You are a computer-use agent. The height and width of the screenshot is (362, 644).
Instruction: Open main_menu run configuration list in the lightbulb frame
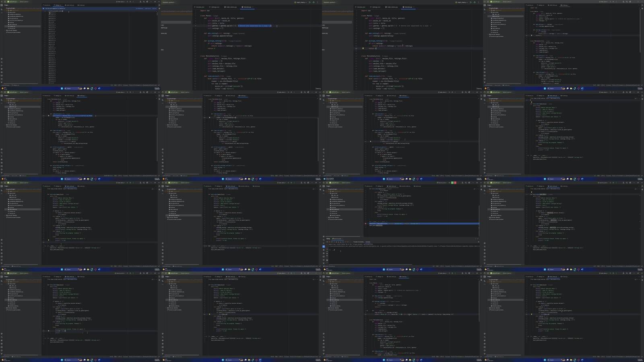(x=462, y=2)
